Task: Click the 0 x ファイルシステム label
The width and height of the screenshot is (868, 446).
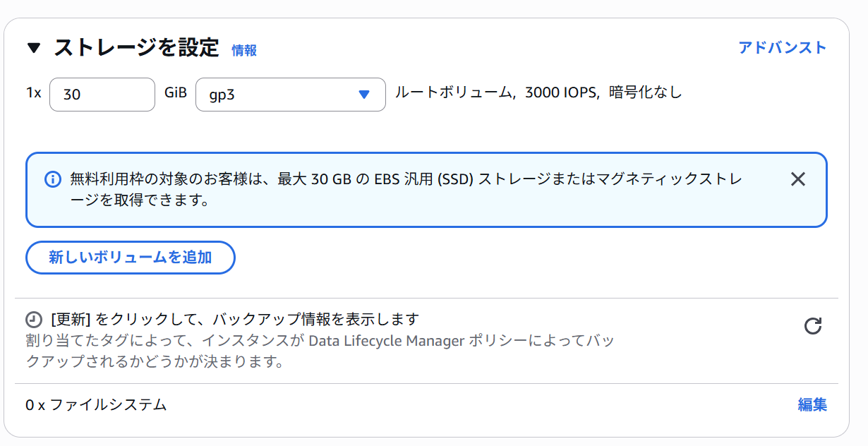Action: (x=97, y=405)
